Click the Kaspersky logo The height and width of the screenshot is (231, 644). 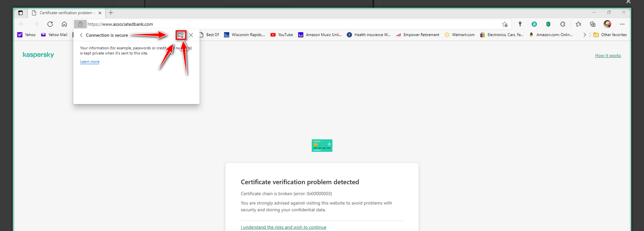pos(38,55)
